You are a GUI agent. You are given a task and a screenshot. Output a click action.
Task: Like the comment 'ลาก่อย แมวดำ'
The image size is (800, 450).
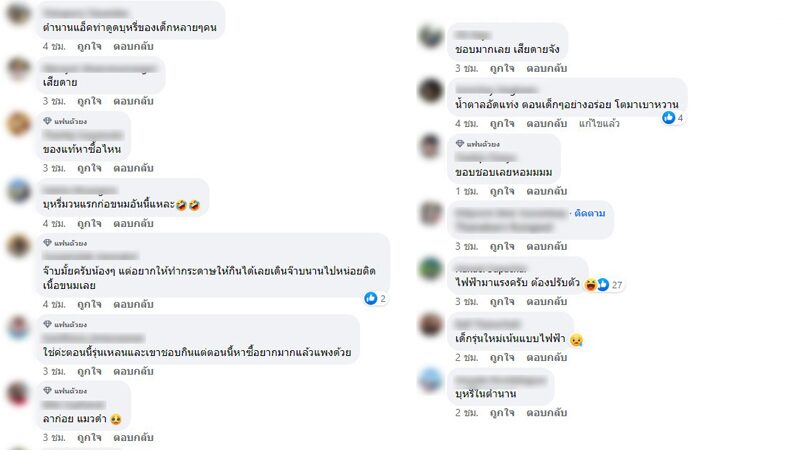coord(89,437)
